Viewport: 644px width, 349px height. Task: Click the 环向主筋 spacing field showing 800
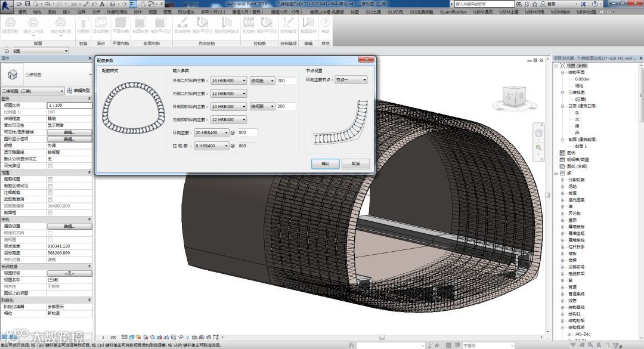247,132
